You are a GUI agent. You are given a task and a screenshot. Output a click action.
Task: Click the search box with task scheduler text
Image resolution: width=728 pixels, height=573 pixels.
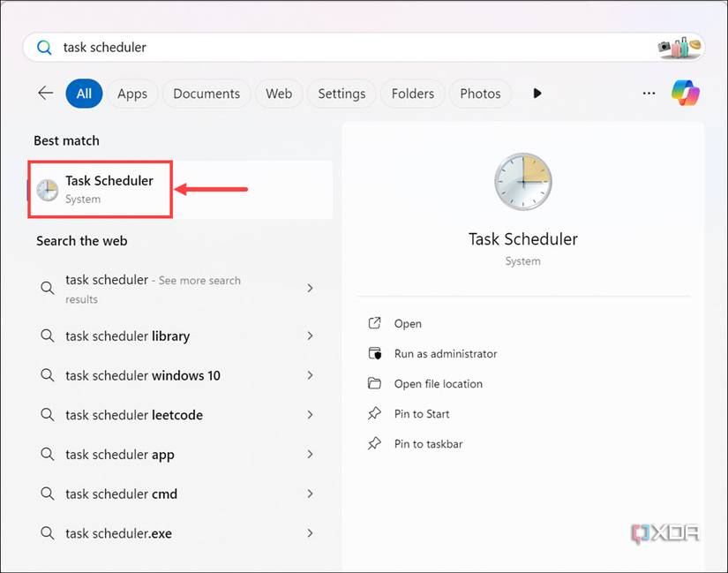(x=353, y=47)
